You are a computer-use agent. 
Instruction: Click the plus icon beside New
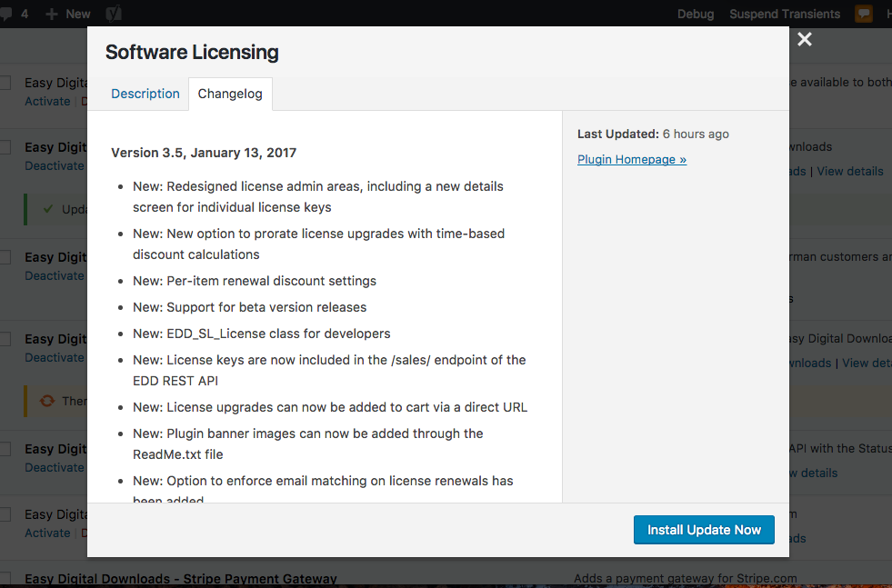[52, 14]
